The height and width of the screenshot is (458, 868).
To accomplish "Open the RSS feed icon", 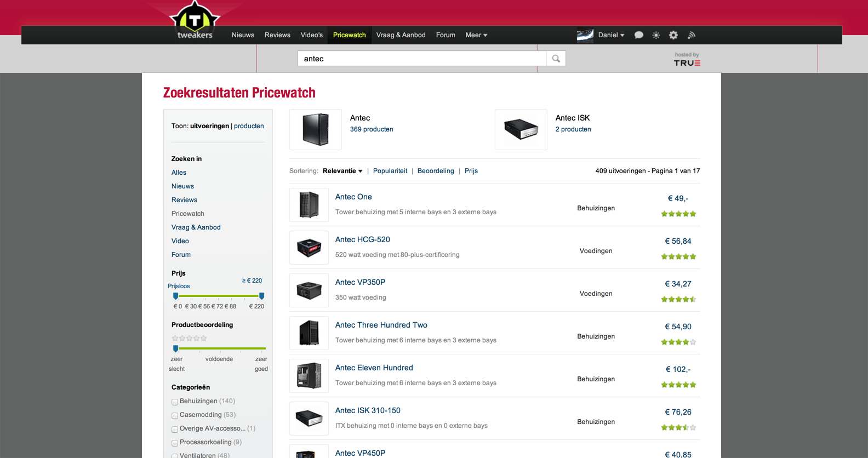I will point(692,35).
